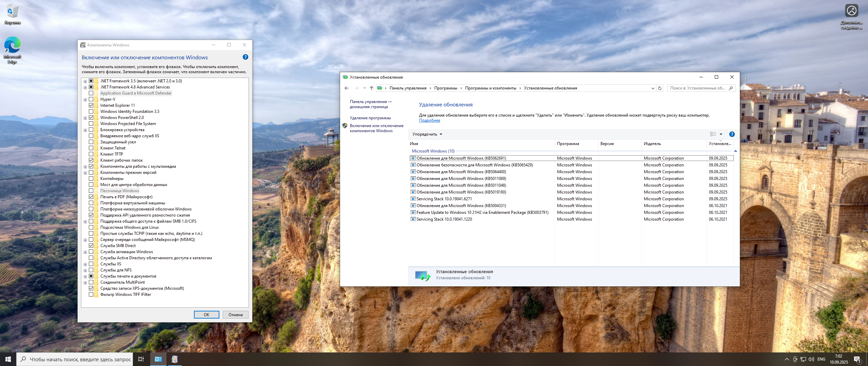
Task: Open Панель управления домашняя страница link
Action: click(x=371, y=104)
